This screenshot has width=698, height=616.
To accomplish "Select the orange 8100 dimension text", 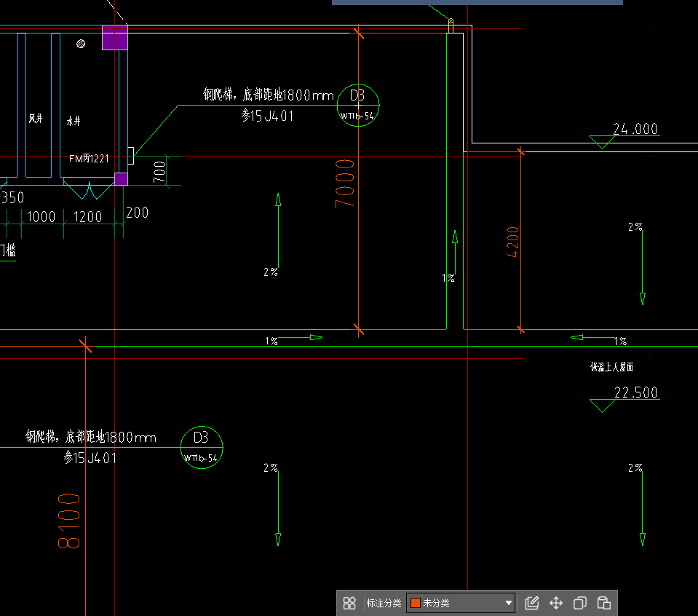I will [68, 521].
